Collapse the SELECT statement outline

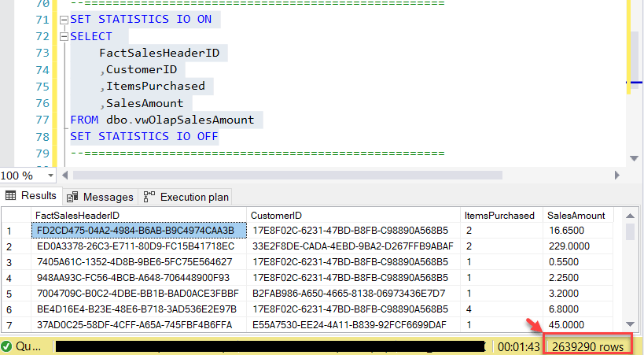(64, 37)
